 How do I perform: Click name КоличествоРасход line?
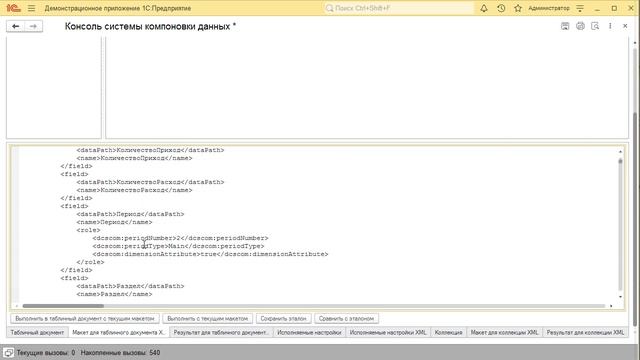(134, 190)
